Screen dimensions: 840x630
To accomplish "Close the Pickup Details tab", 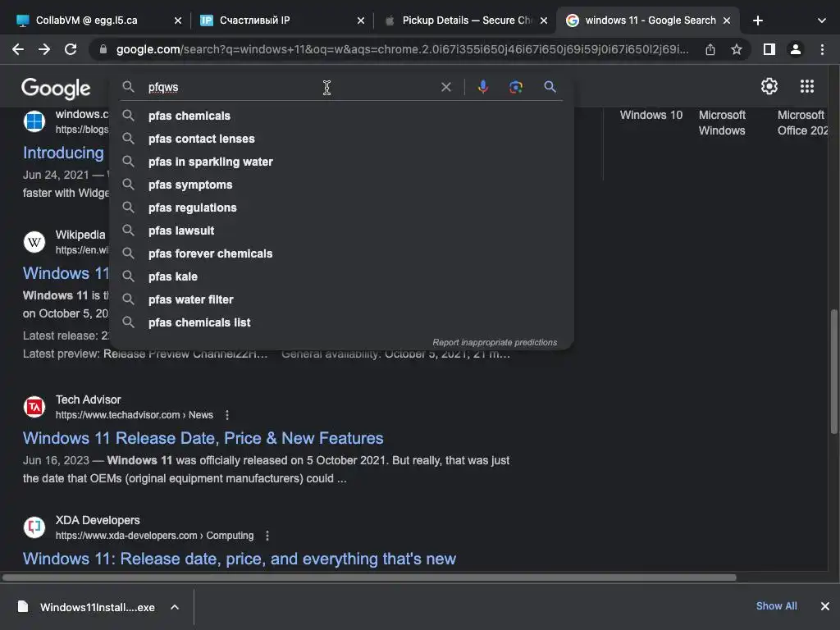I will click(x=544, y=21).
